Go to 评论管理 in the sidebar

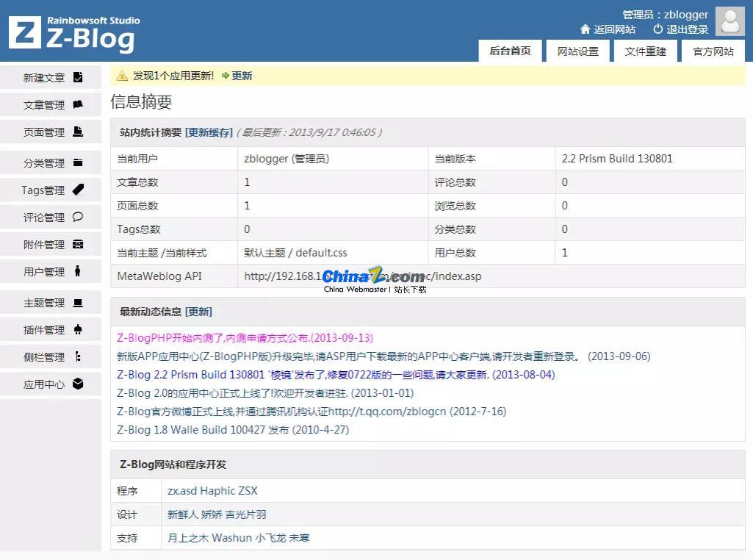tap(51, 217)
